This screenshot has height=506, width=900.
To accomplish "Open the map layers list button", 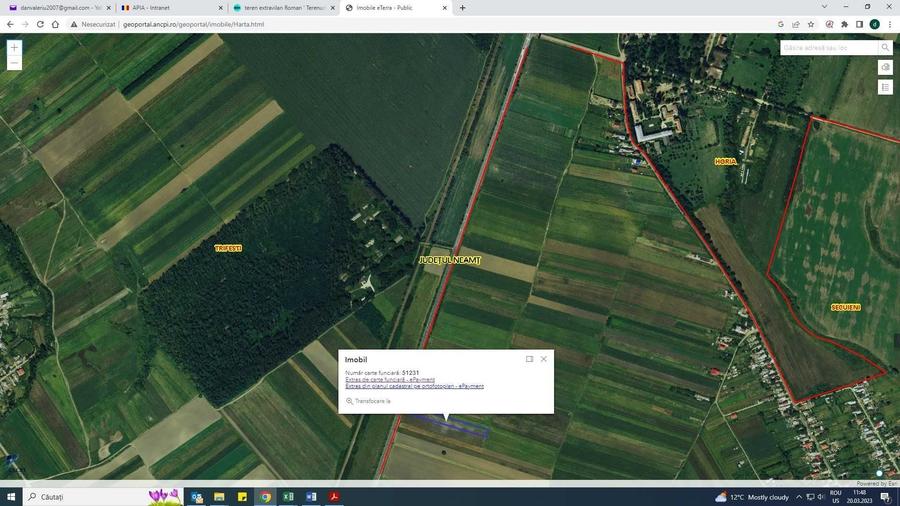I will pyautogui.click(x=885, y=87).
